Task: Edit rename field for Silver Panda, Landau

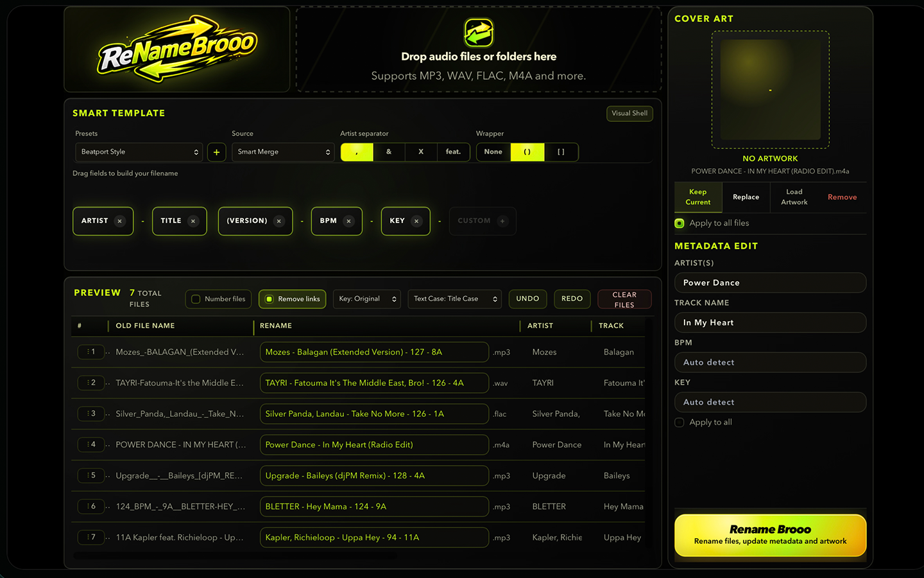Action: pyautogui.click(x=374, y=414)
